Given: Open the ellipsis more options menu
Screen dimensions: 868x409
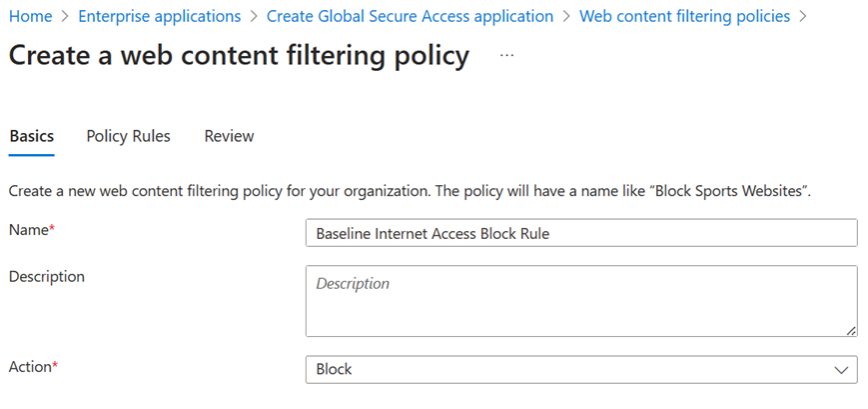Looking at the screenshot, I should coord(506,55).
